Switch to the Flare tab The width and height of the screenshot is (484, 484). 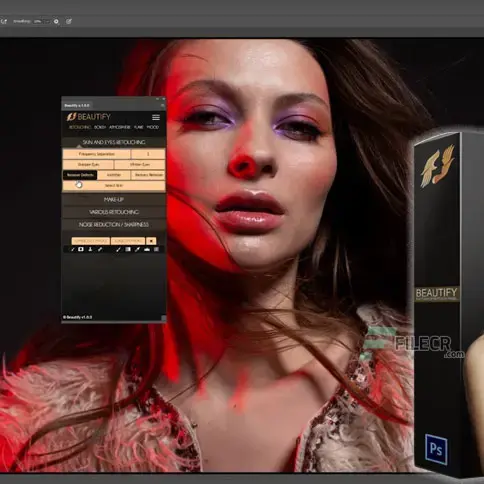pos(139,127)
